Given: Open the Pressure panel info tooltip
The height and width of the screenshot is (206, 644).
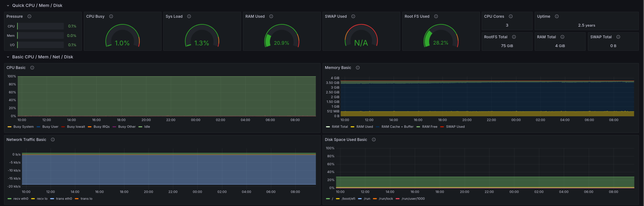Looking at the screenshot, I should (x=29, y=16).
